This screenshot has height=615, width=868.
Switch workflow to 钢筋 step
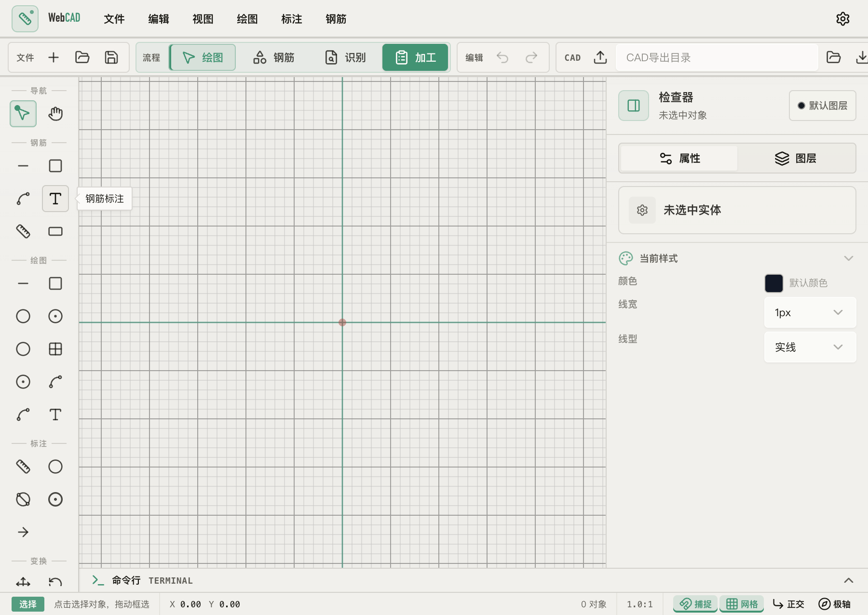pos(273,57)
